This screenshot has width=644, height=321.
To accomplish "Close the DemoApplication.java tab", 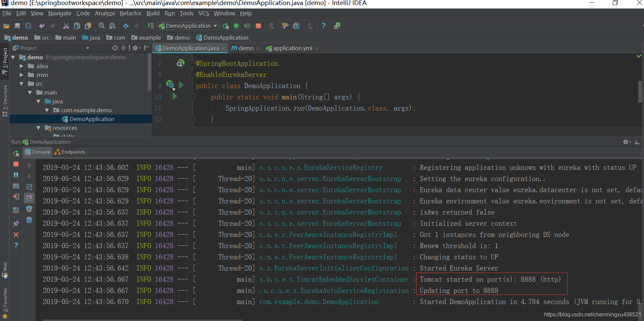I will coord(223,48).
